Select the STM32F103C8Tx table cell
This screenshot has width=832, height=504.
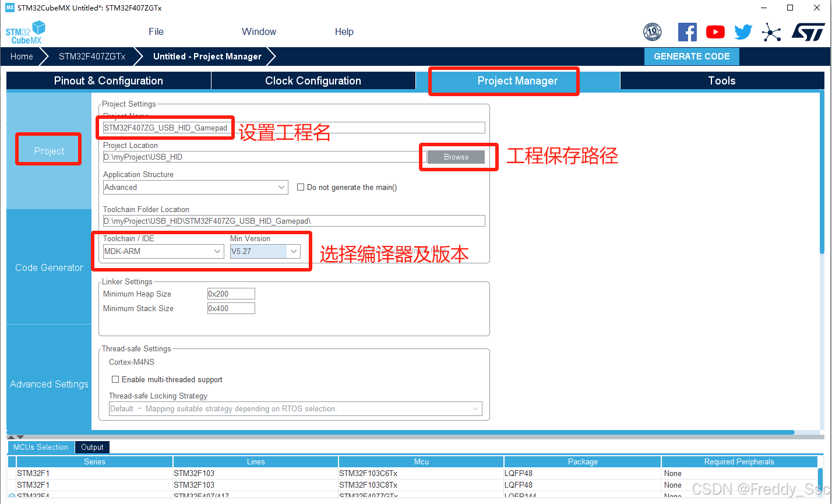pyautogui.click(x=421, y=485)
